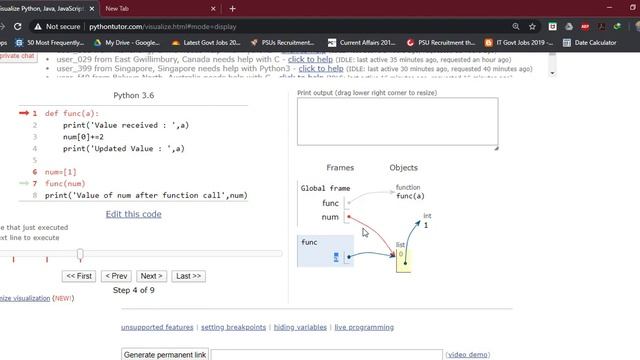This screenshot has width=640, height=360.
Task: Open the video demo link
Action: pyautogui.click(x=468, y=355)
